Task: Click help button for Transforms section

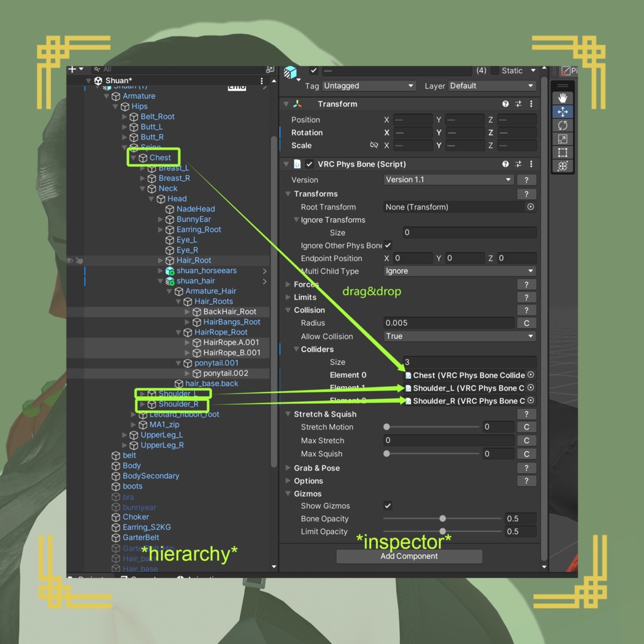Action: (526, 194)
